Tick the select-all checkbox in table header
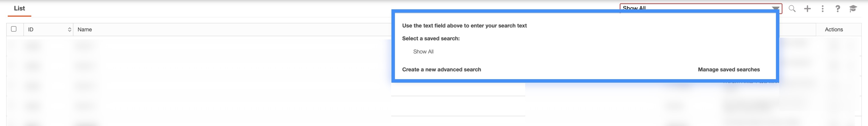Image resolution: width=868 pixels, height=126 pixels. coord(14,29)
